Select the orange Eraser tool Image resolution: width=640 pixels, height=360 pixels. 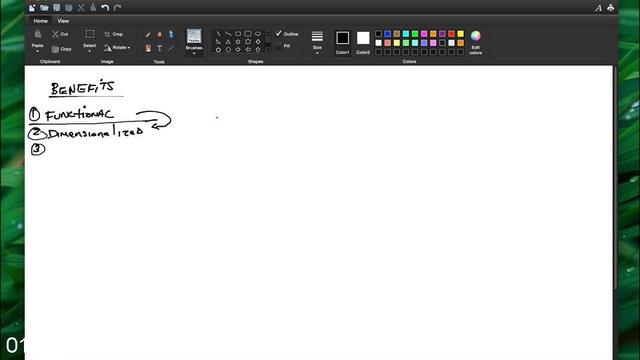[x=148, y=48]
